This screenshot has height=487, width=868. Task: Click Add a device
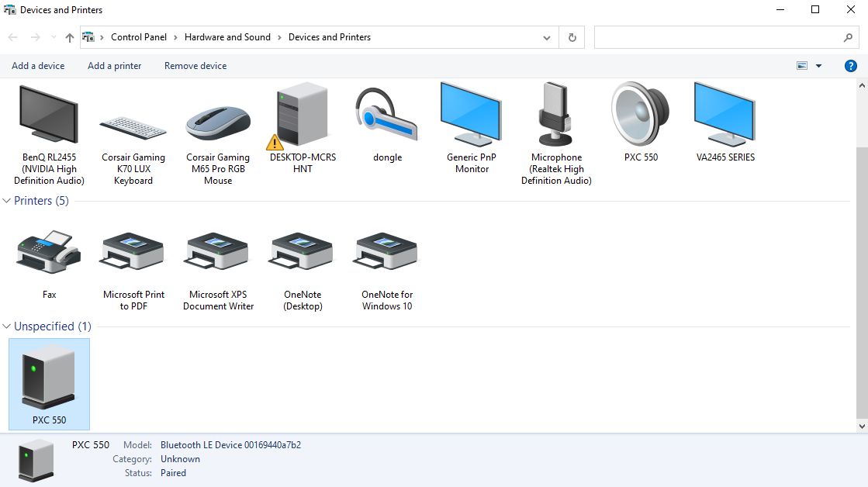coord(38,66)
